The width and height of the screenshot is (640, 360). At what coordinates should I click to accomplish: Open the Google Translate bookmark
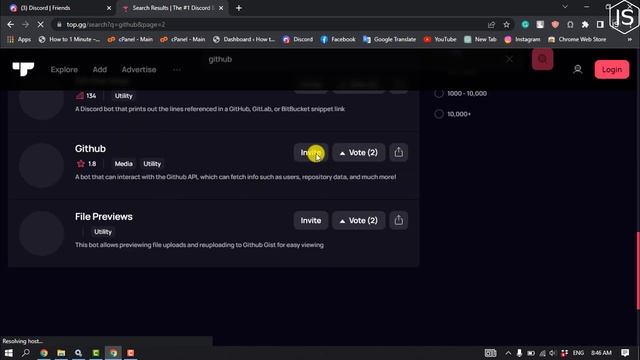point(389,39)
